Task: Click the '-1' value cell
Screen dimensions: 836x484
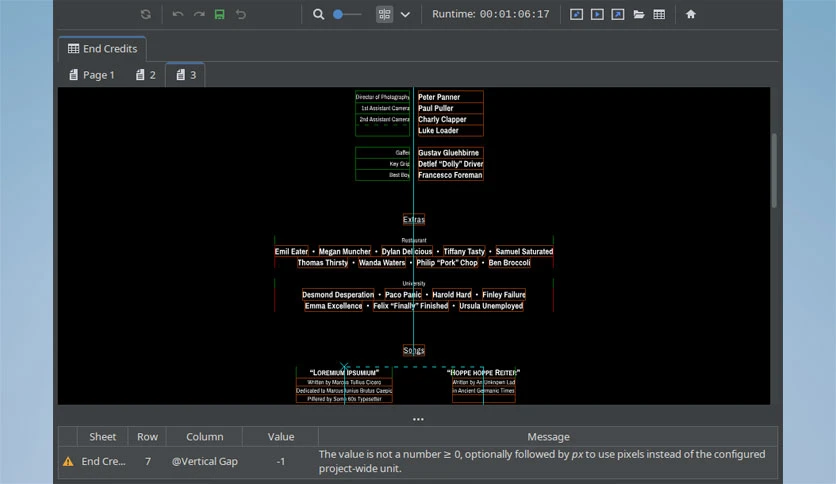Action: [281, 462]
